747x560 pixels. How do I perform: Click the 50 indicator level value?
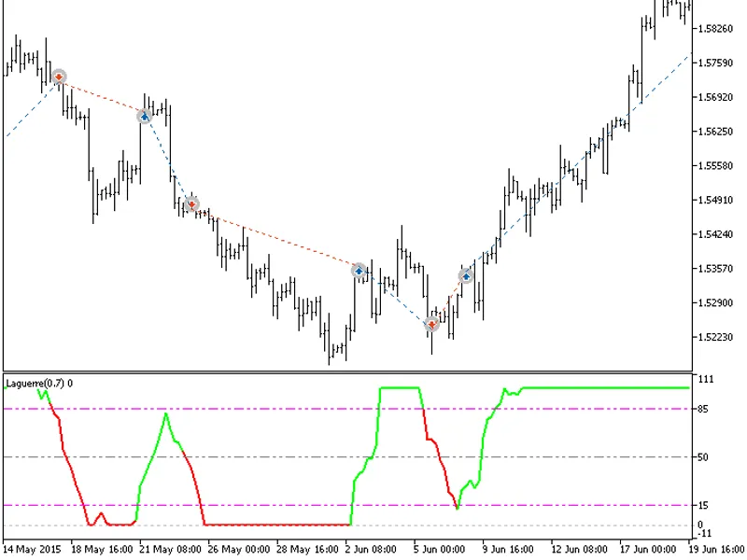703,457
